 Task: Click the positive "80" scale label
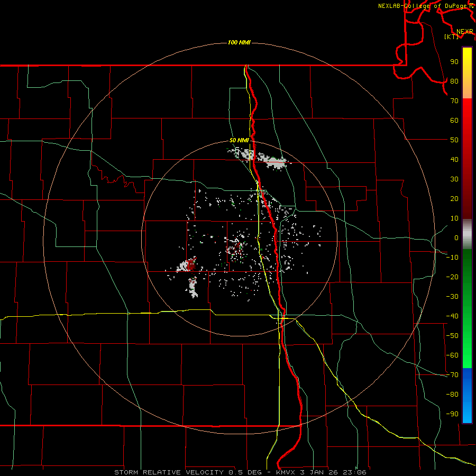454,81
